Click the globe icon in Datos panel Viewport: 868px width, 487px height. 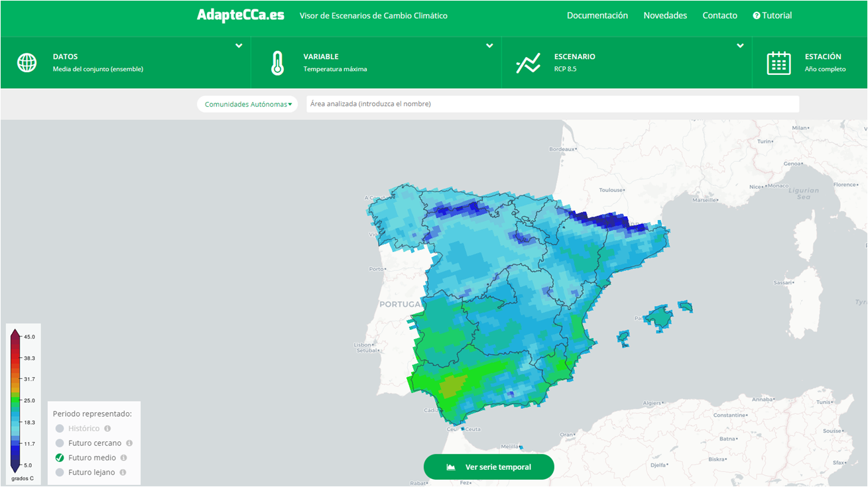27,63
